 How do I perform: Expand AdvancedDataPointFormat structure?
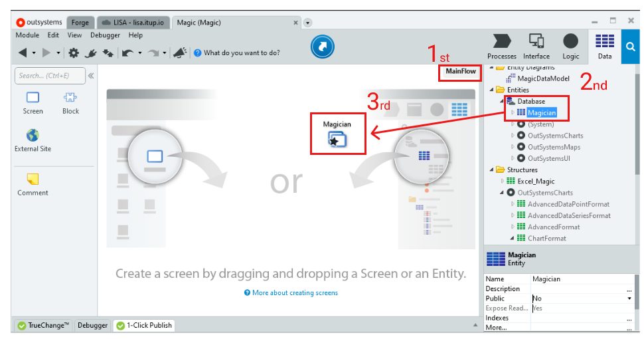point(513,203)
